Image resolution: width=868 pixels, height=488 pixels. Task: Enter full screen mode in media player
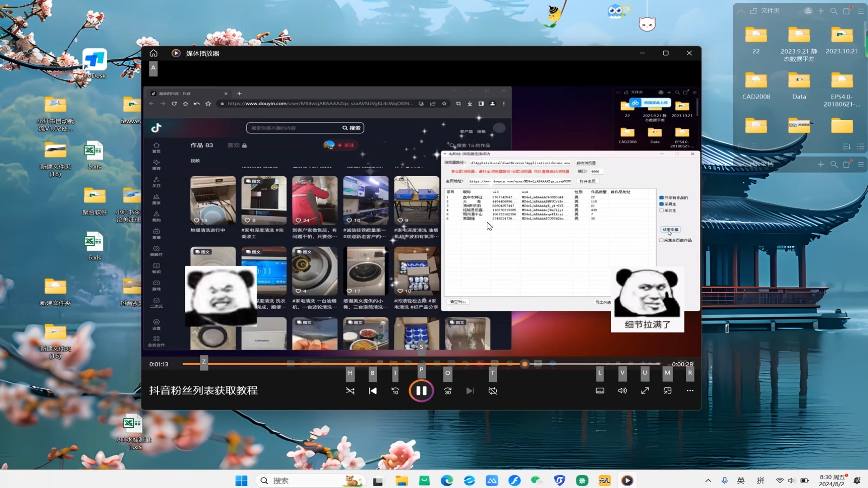point(645,391)
